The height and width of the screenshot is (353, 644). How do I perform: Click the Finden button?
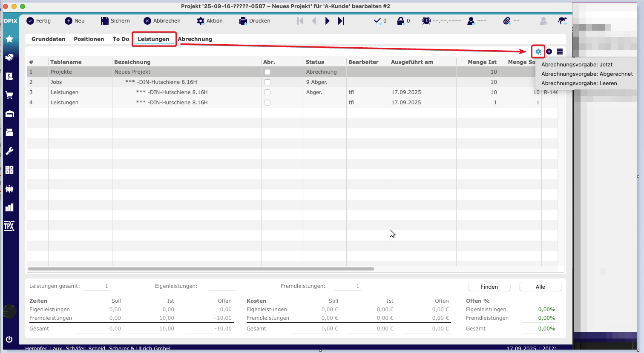489,287
